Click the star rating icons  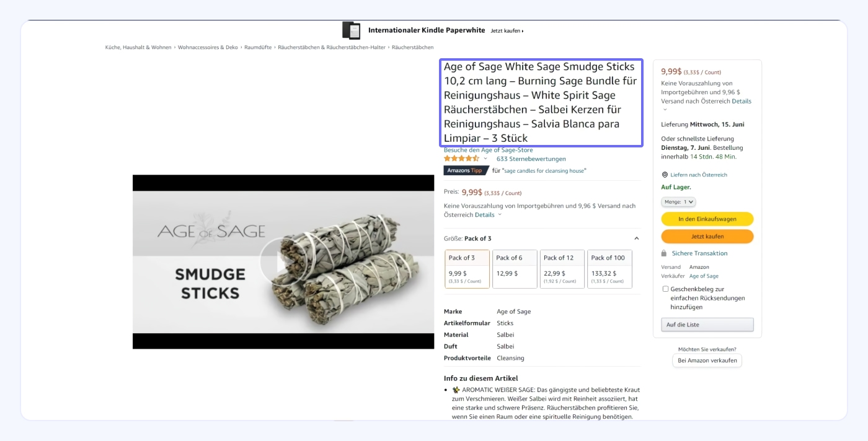(461, 159)
